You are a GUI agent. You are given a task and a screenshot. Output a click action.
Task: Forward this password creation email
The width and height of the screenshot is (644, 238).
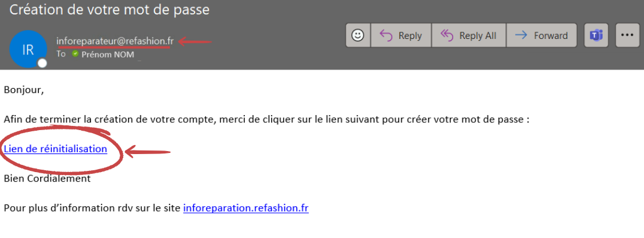(x=541, y=35)
